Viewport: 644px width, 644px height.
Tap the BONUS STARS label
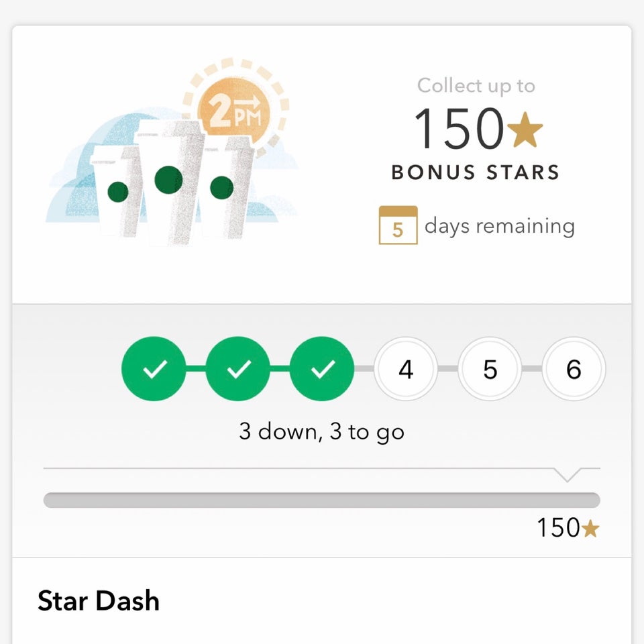coord(475,172)
